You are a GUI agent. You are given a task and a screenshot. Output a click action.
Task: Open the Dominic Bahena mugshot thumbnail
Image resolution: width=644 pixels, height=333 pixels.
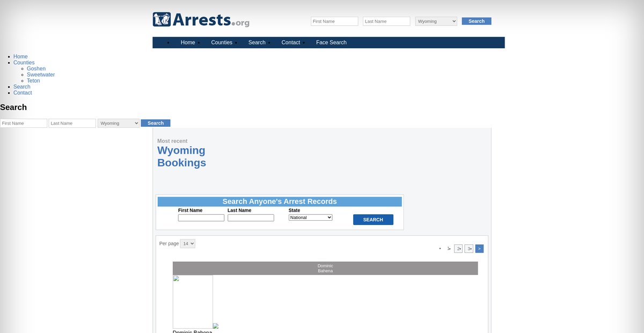coord(193,302)
